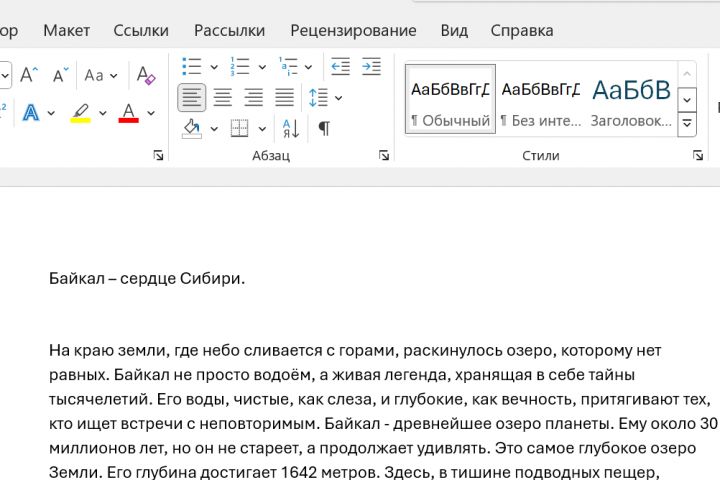
Task: Expand the full styles gallery
Action: click(x=687, y=124)
